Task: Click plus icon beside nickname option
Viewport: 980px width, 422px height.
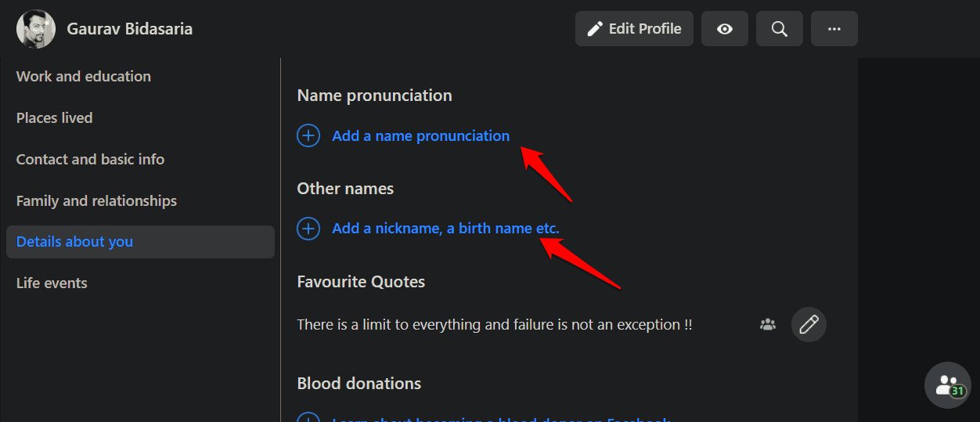Action: point(308,229)
